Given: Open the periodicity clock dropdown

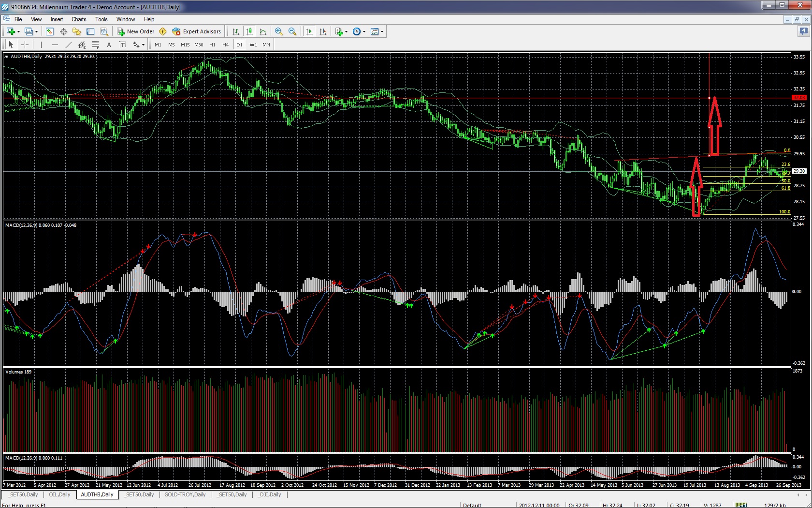Looking at the screenshot, I should 359,31.
